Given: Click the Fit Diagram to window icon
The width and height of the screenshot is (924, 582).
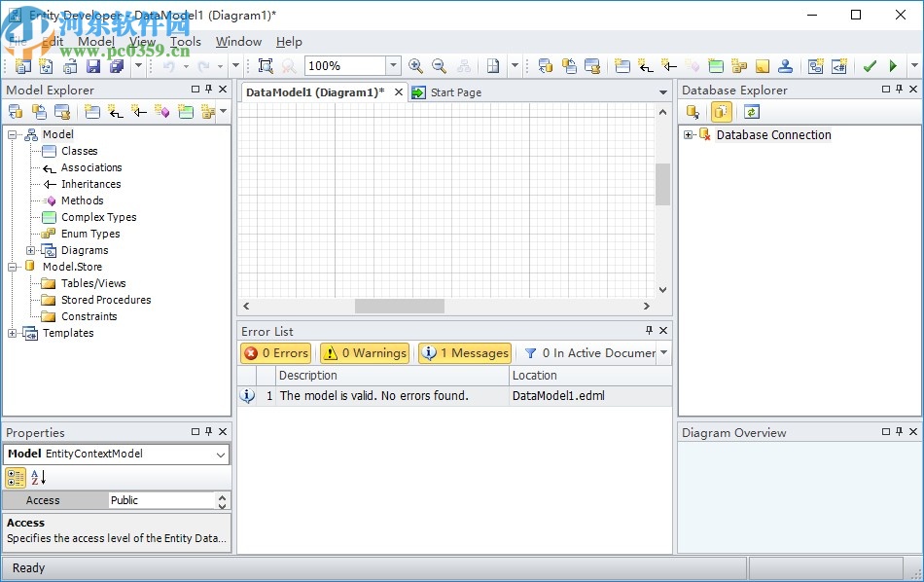Looking at the screenshot, I should click(266, 66).
